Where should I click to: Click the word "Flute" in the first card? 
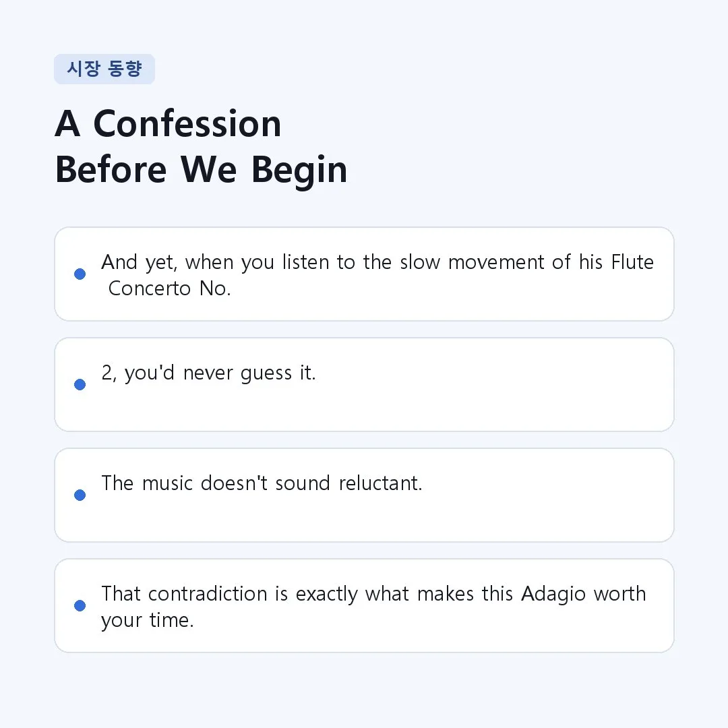pos(632,262)
